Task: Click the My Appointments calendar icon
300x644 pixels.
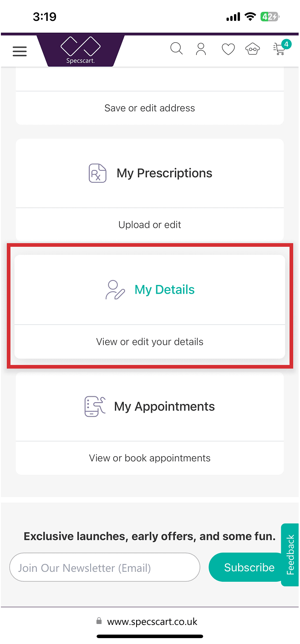Action: (x=94, y=406)
